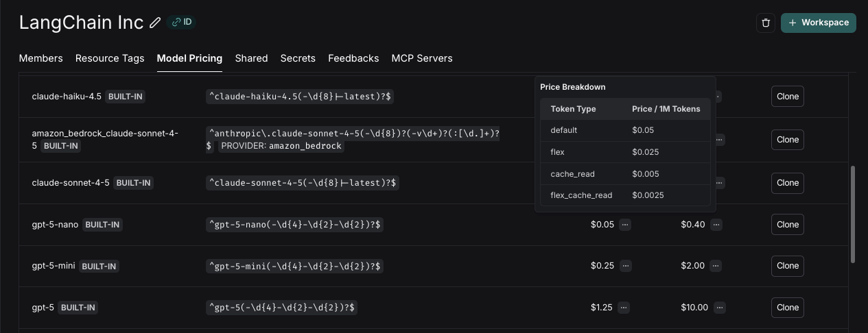Click the Token Type column header
The image size is (868, 333).
pyautogui.click(x=573, y=109)
